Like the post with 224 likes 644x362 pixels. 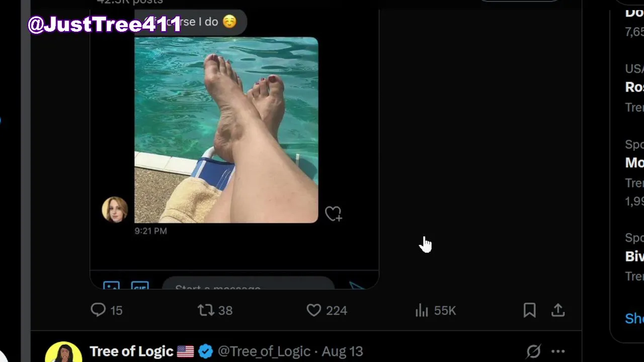[314, 310]
